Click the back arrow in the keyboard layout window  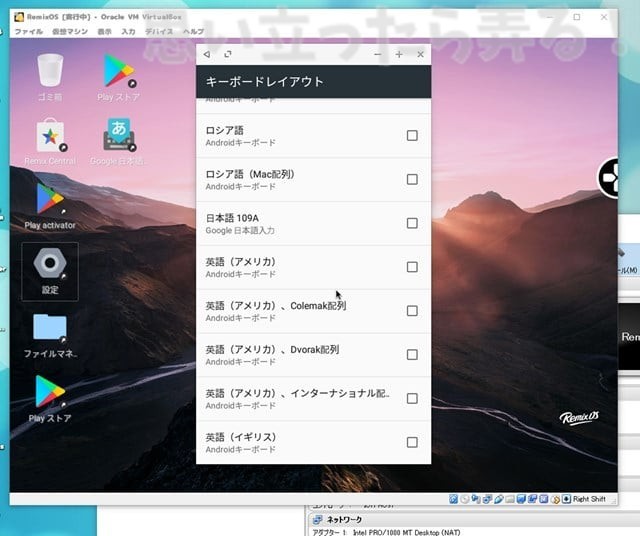point(207,54)
